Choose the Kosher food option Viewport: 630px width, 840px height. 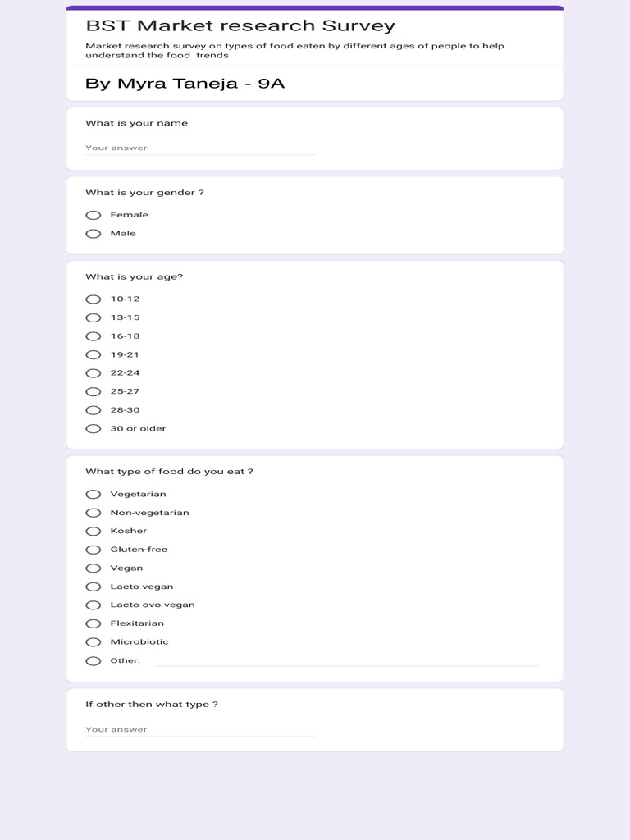pos(94,532)
